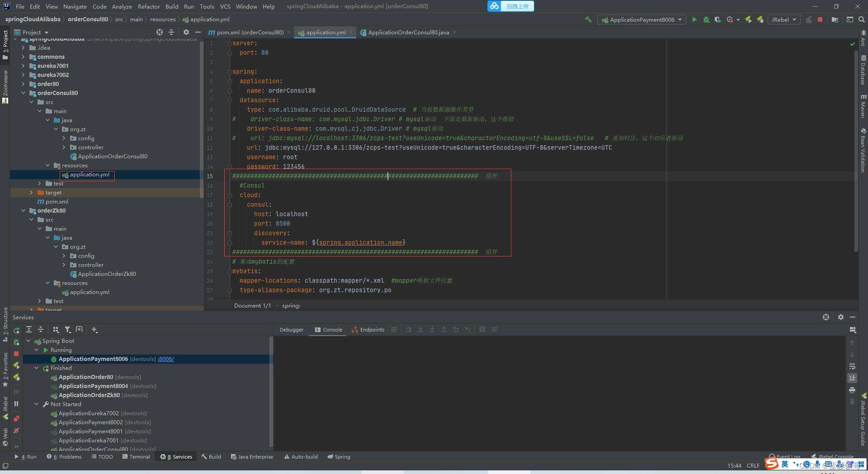Open the Auto-build tool window button
This screenshot has width=868, height=474.
[x=301, y=457]
